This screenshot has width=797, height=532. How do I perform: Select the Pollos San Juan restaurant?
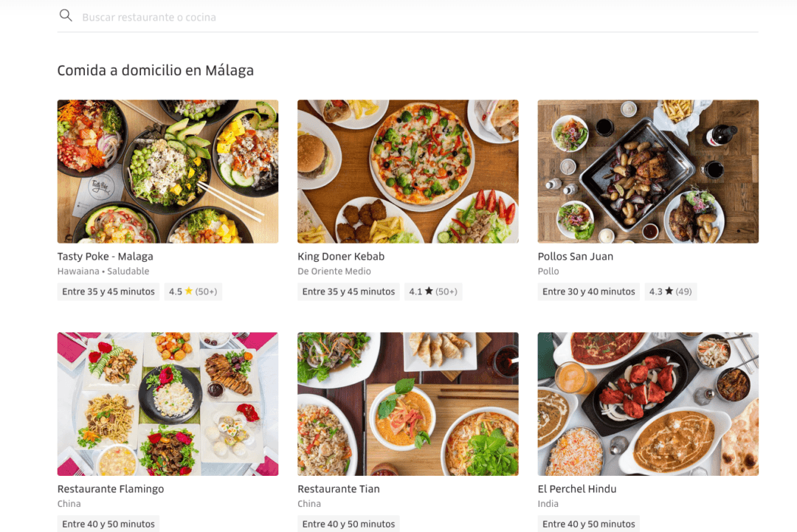(x=576, y=256)
